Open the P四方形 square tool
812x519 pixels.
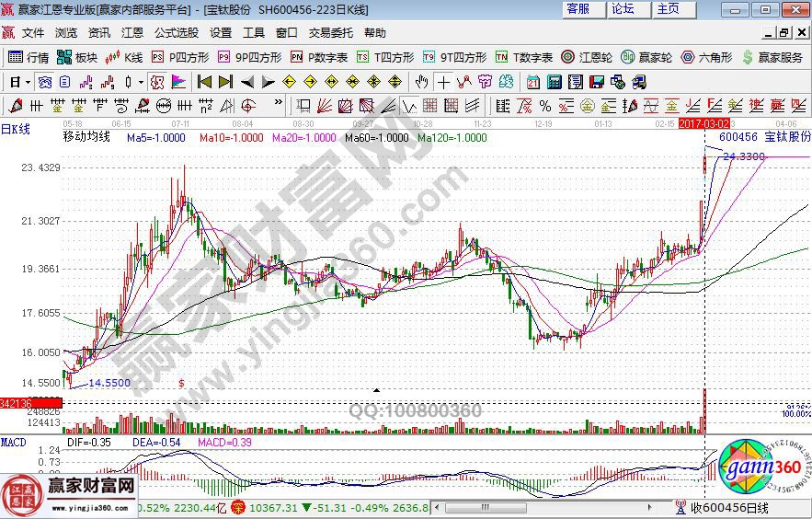click(178, 57)
